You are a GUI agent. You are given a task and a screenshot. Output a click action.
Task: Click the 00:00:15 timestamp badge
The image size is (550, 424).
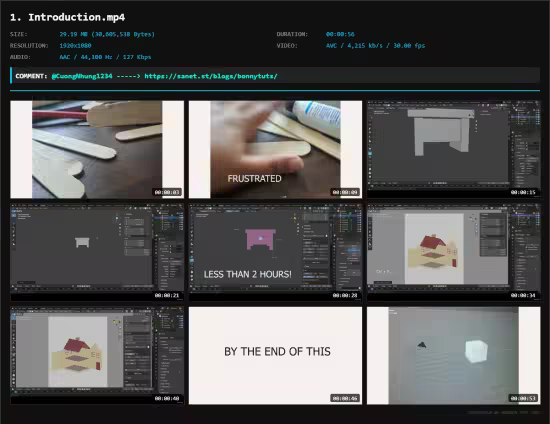point(523,192)
